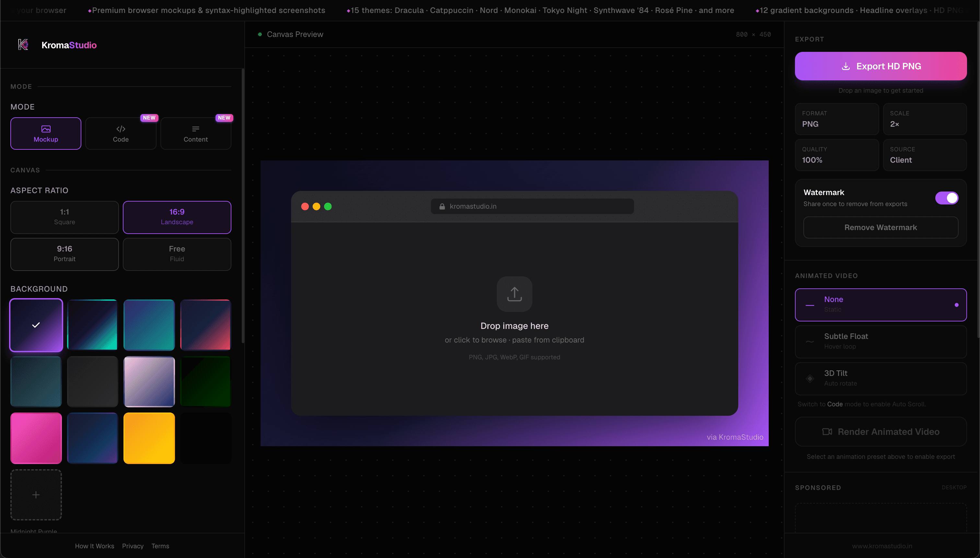
Task: Click the red traffic light dot
Action: click(x=305, y=206)
